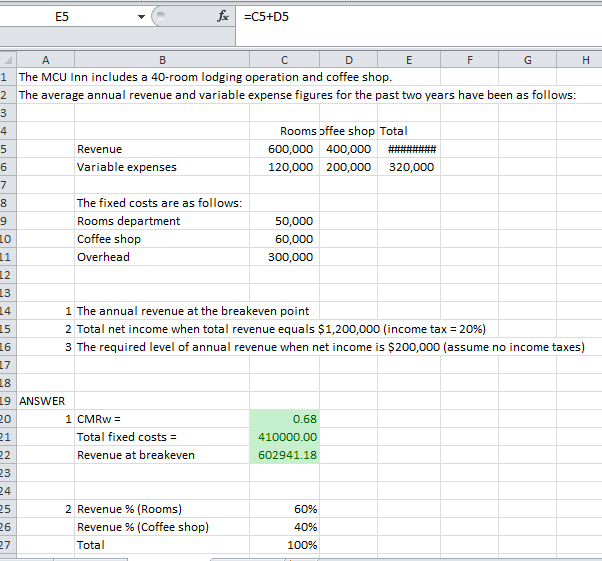The image size is (602, 561).
Task: Click cell 'The MCU Inn includes a 40-room lodging'
Action: [x=205, y=77]
